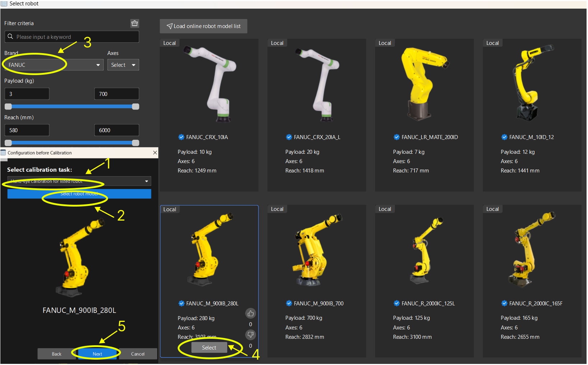Click the blue Select robot model button

click(x=79, y=194)
